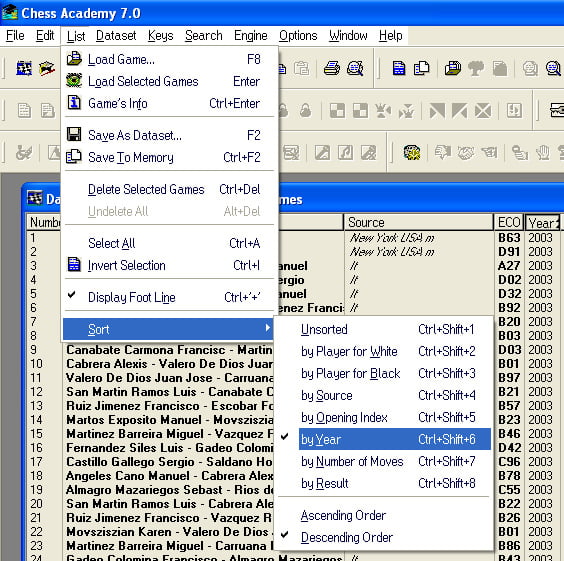Toggle the Display Foot Line option
The width and height of the screenshot is (564, 561).
pyautogui.click(x=168, y=297)
